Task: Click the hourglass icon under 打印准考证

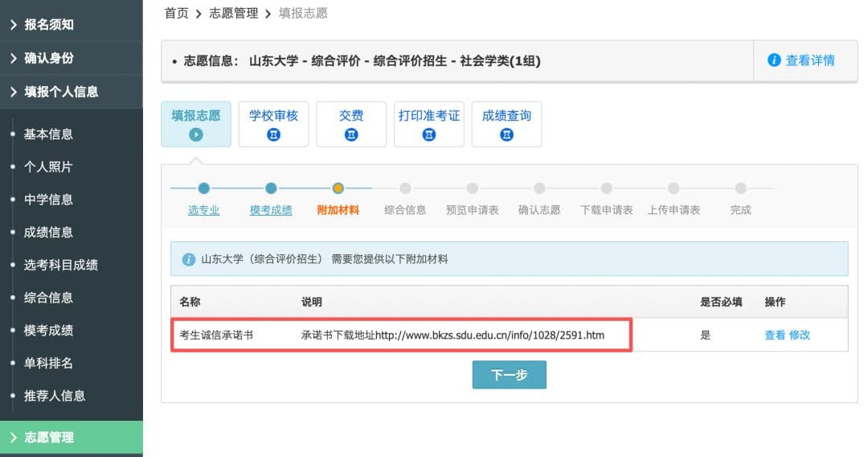Action: click(x=429, y=134)
